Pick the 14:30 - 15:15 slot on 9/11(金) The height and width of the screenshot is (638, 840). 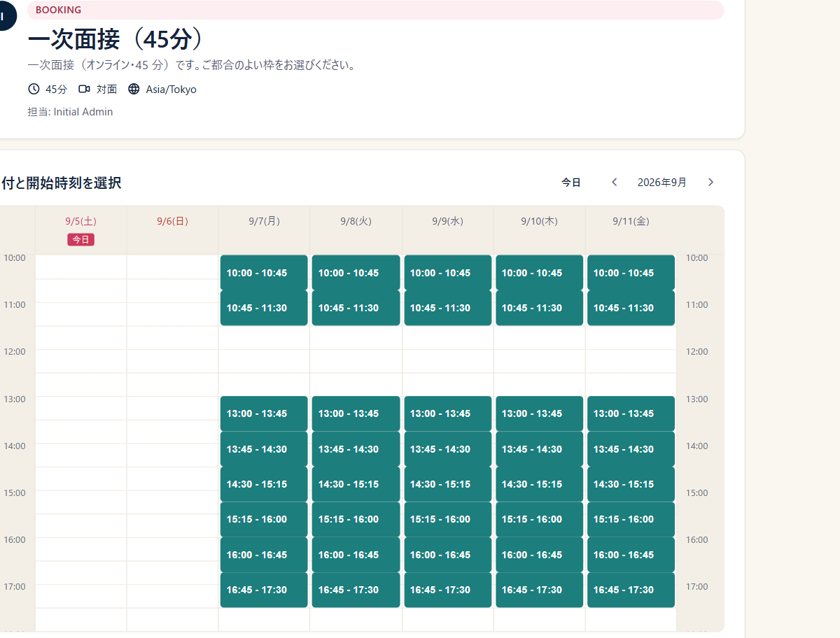click(x=631, y=484)
